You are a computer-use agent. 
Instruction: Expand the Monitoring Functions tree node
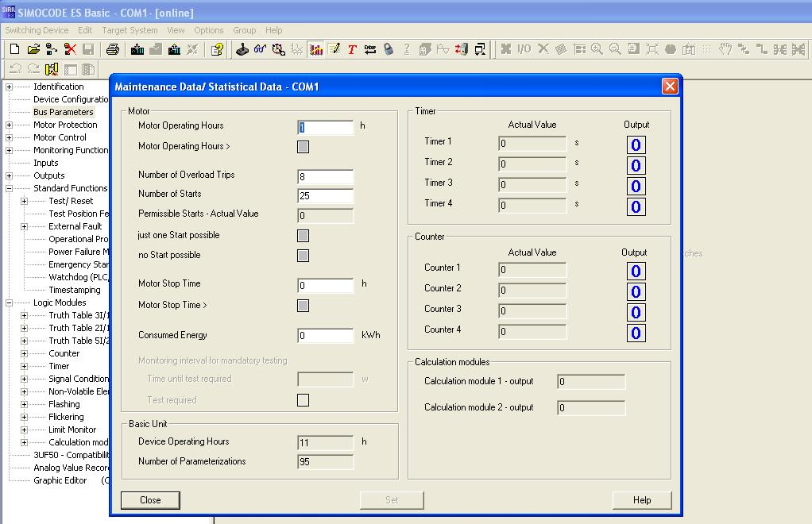click(x=9, y=151)
